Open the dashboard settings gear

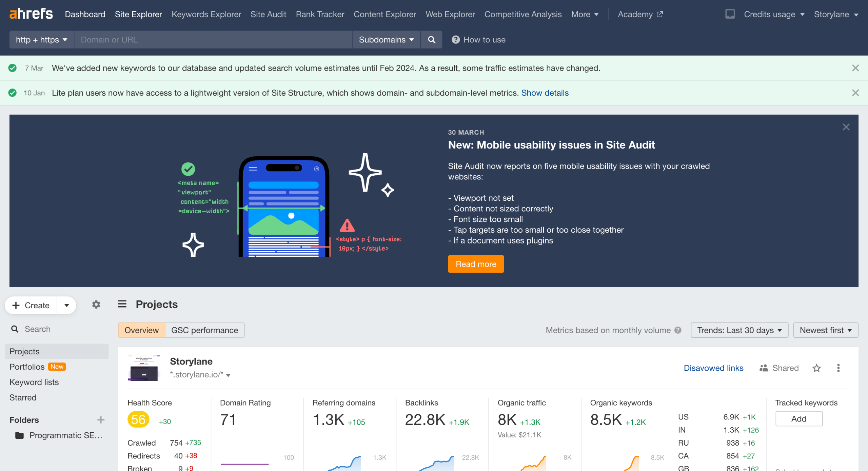point(96,305)
